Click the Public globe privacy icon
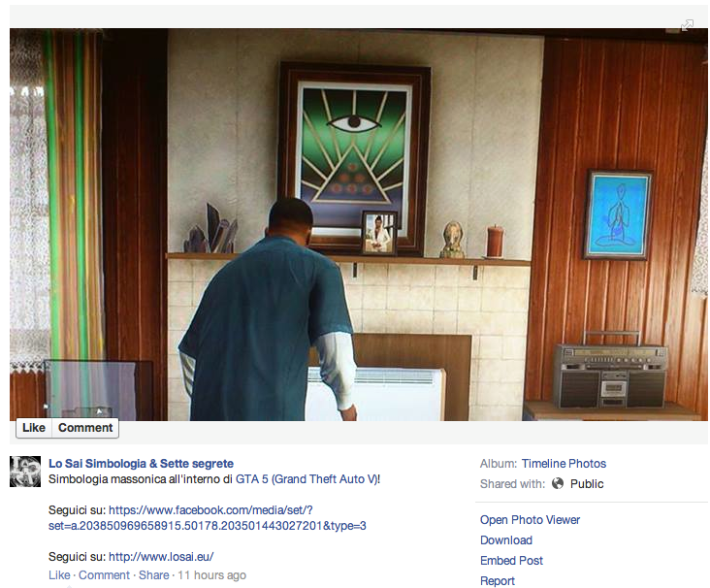Screen dimensions: 710x588 click(558, 484)
